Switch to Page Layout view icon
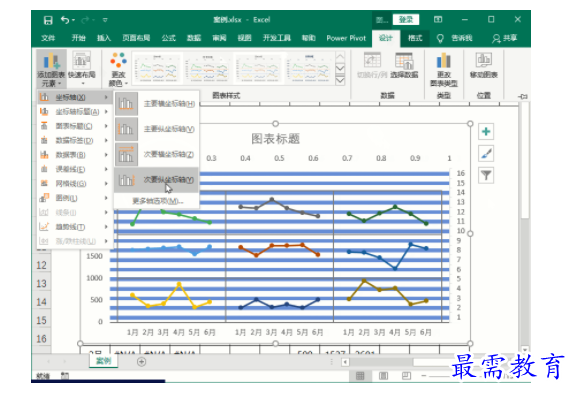Image resolution: width=573 pixels, height=398 pixels. click(x=383, y=376)
